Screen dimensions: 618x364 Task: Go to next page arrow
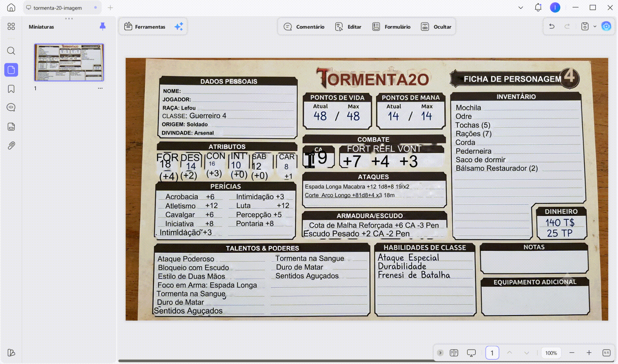pyautogui.click(x=527, y=353)
